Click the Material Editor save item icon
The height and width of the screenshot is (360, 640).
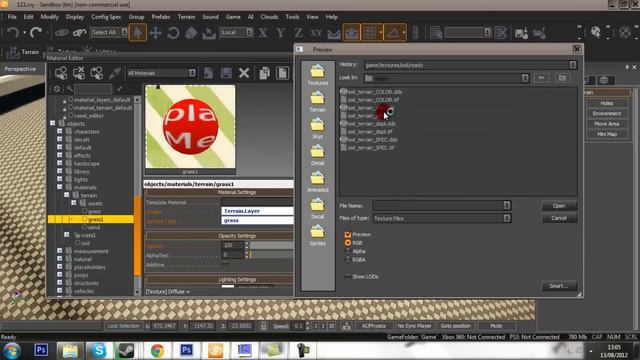tap(226, 73)
